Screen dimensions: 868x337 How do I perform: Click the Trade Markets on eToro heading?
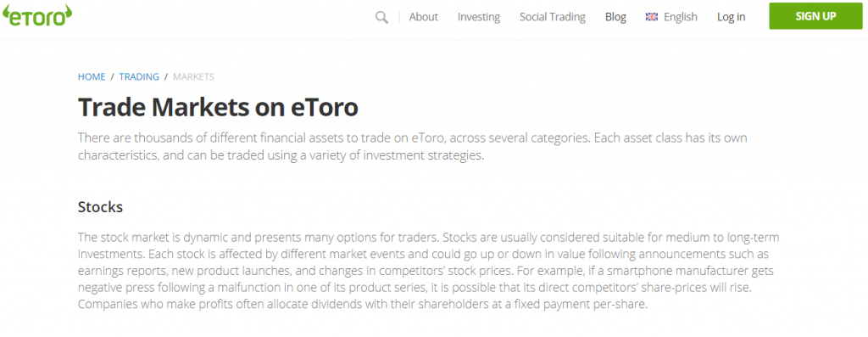point(218,108)
